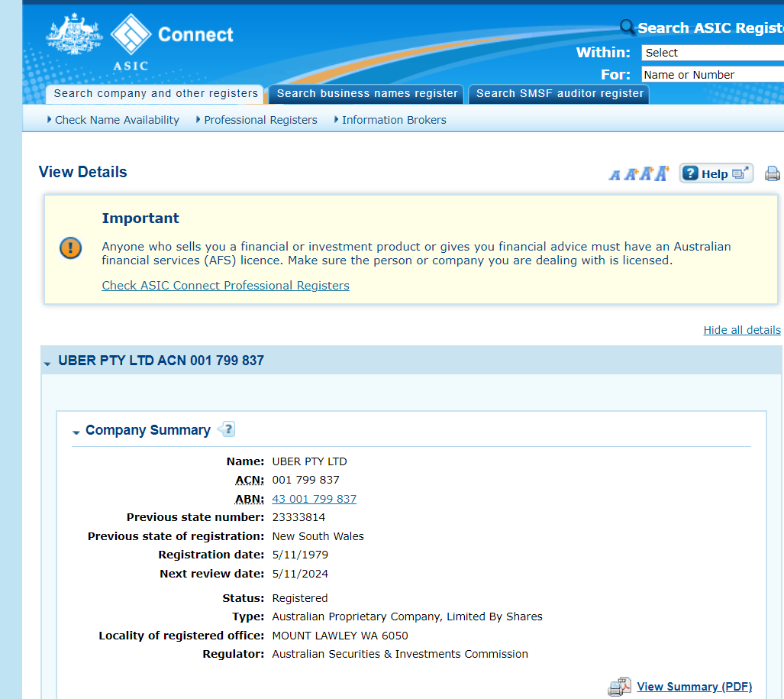Click the Australian Proprietary Company type value
This screenshot has width=784, height=699.
pos(407,616)
